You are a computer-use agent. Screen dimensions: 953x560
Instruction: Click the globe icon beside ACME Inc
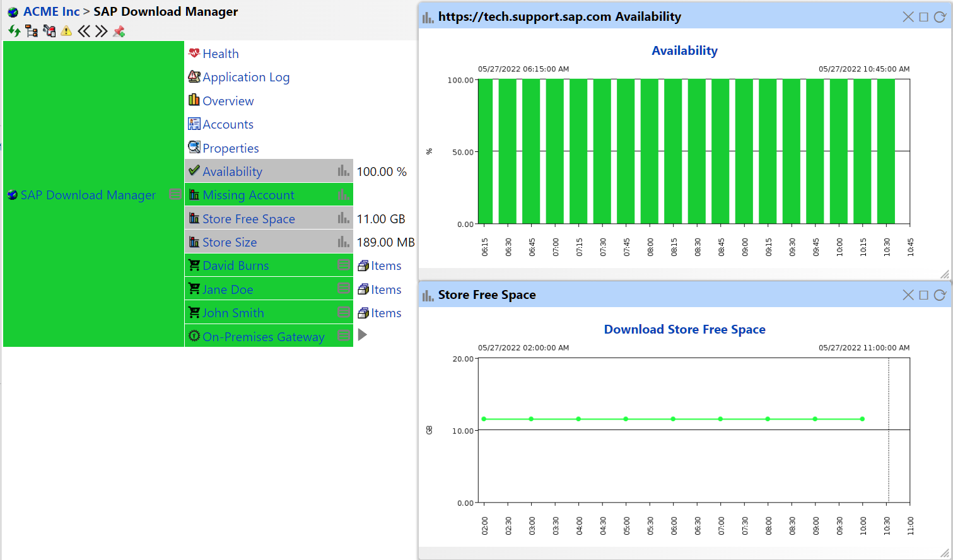(x=13, y=12)
